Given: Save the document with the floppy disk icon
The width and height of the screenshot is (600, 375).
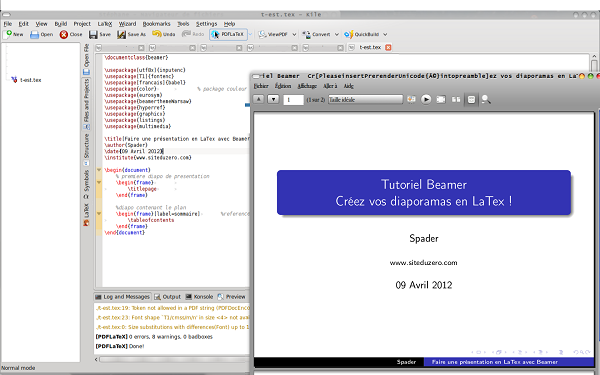Looking at the screenshot, I should point(100,34).
